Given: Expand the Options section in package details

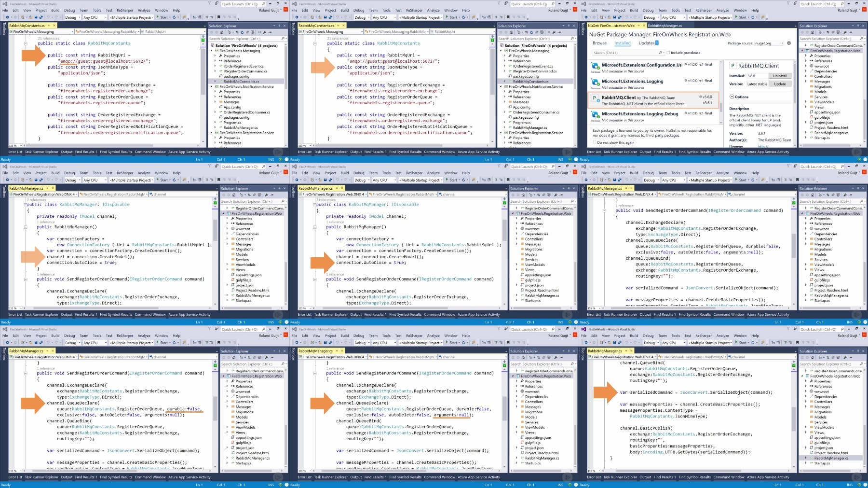Looking at the screenshot, I should pos(732,97).
